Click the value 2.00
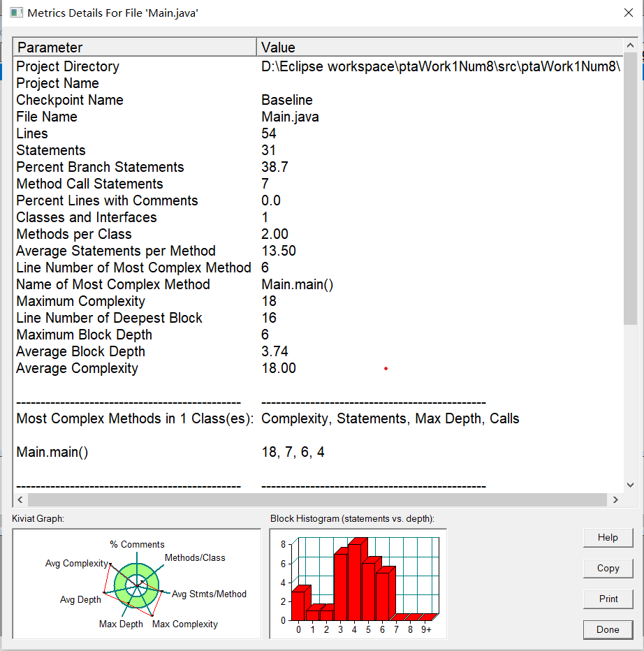Viewport: 644px width, 651px height. point(275,234)
